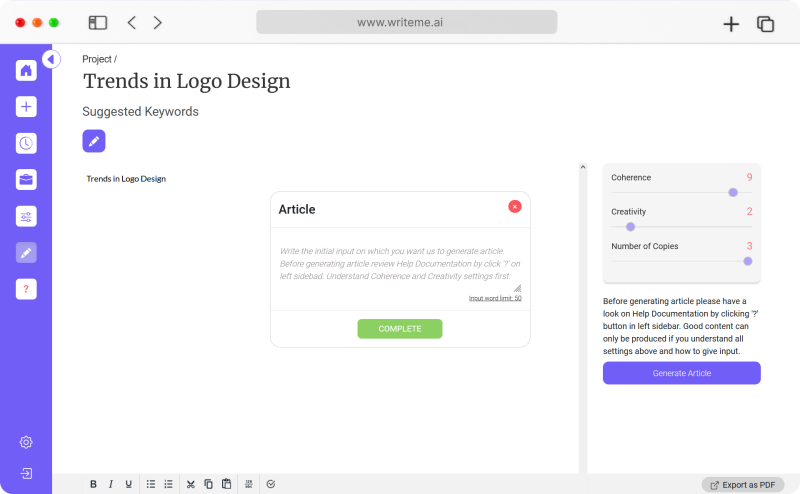Click inside the Article input text area
Image resolution: width=800 pixels, height=494 pixels.
click(x=399, y=264)
